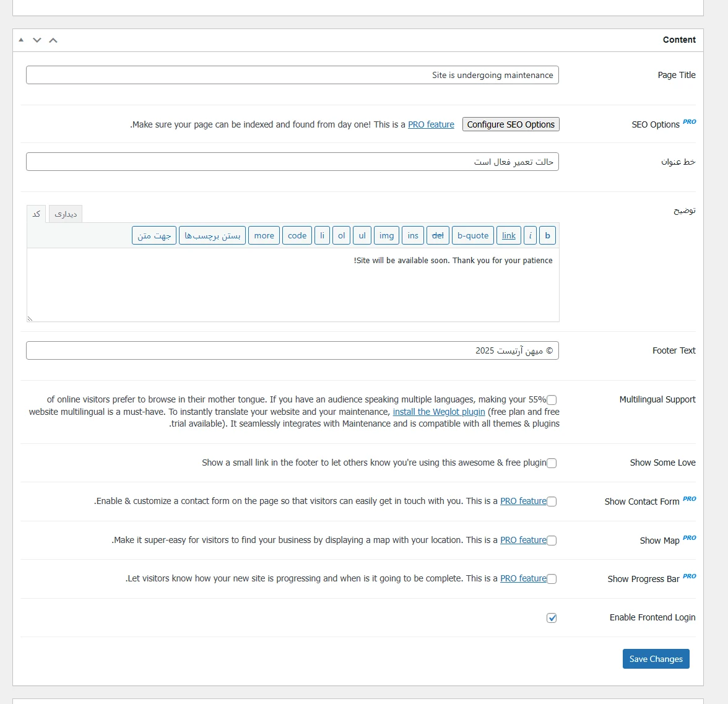This screenshot has width=728, height=704.
Task: Move Content panel up with chevron
Action: [x=53, y=40]
